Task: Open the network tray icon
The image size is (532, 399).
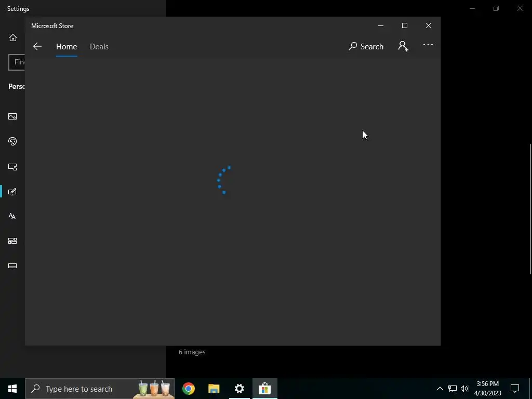Action: 453,389
